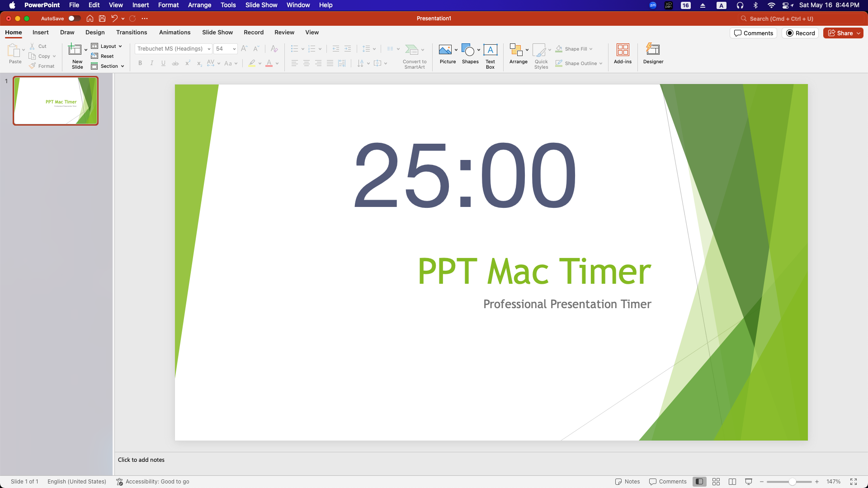
Task: Switch to Reading view icon in status bar
Action: (732, 482)
